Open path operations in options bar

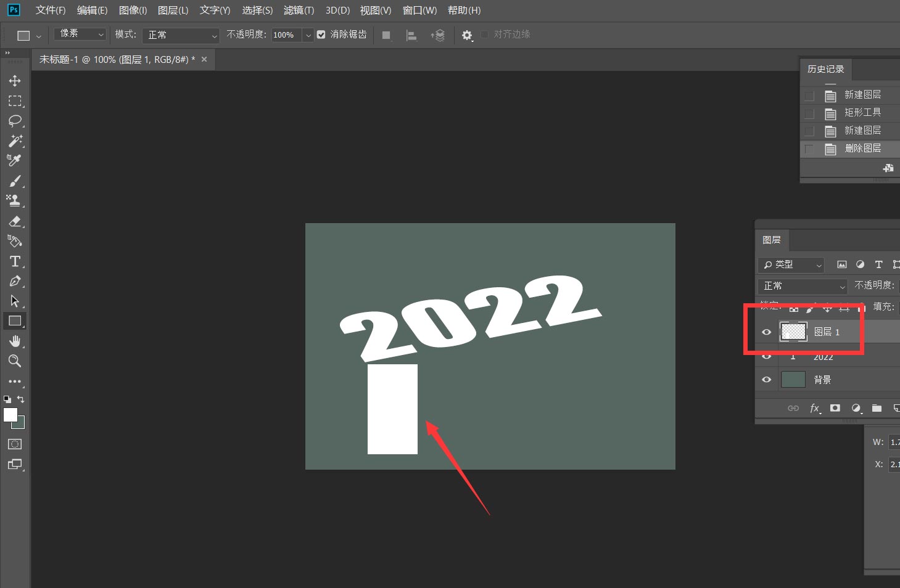(x=386, y=35)
